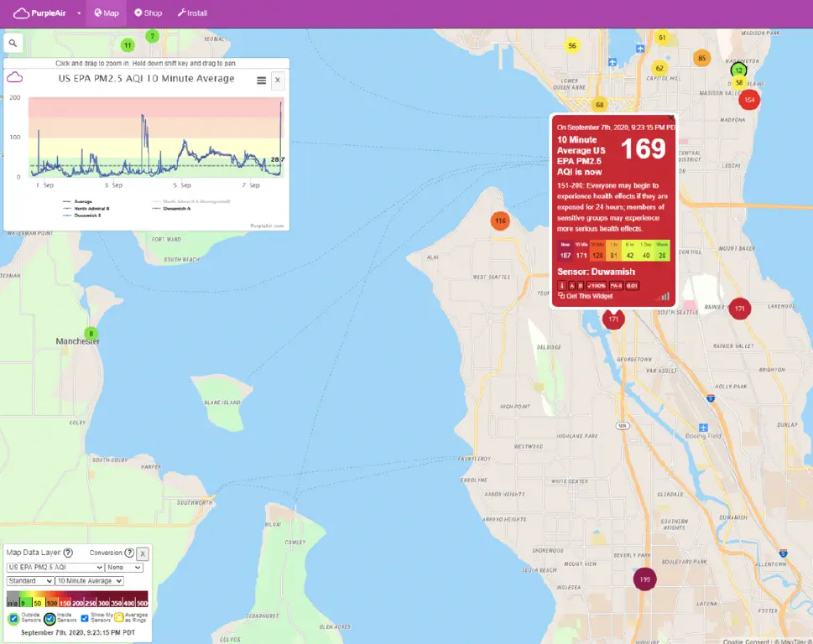Image resolution: width=813 pixels, height=644 pixels.
Task: Click the 100% confidence badge
Action: (x=597, y=285)
